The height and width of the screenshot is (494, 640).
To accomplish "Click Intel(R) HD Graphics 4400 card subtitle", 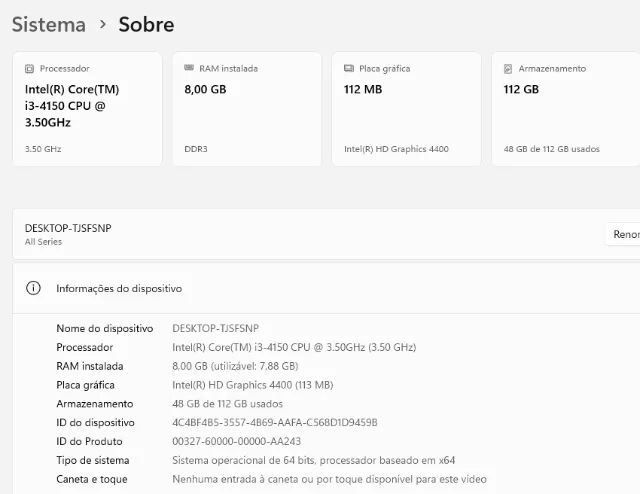I will pos(396,149).
